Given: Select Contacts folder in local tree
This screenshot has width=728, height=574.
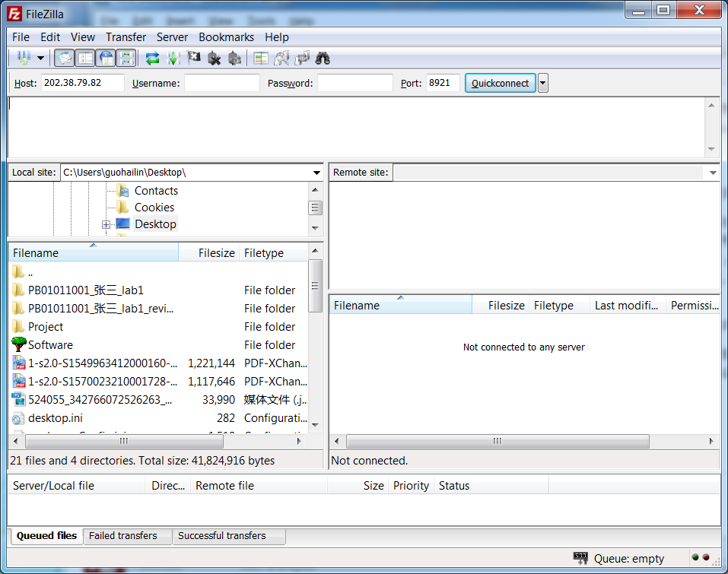Looking at the screenshot, I should [x=156, y=191].
